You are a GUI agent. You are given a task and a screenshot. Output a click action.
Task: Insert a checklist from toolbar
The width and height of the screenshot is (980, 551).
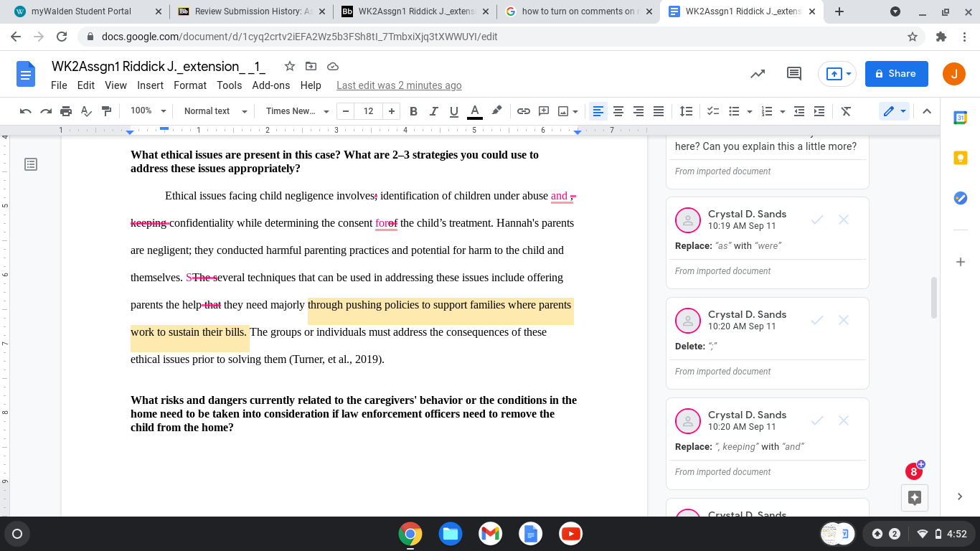pyautogui.click(x=713, y=111)
